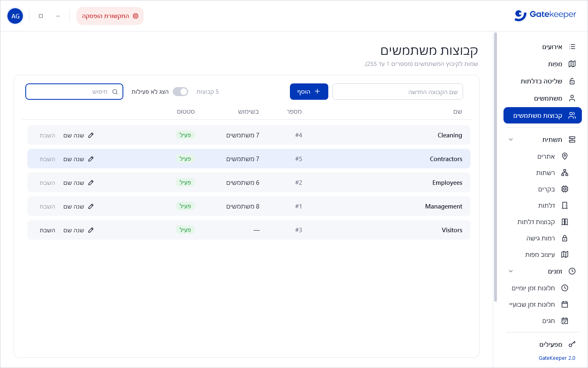The image size is (588, 368).
Task: Click the operators key icon (מפעילים)
Action: click(572, 344)
